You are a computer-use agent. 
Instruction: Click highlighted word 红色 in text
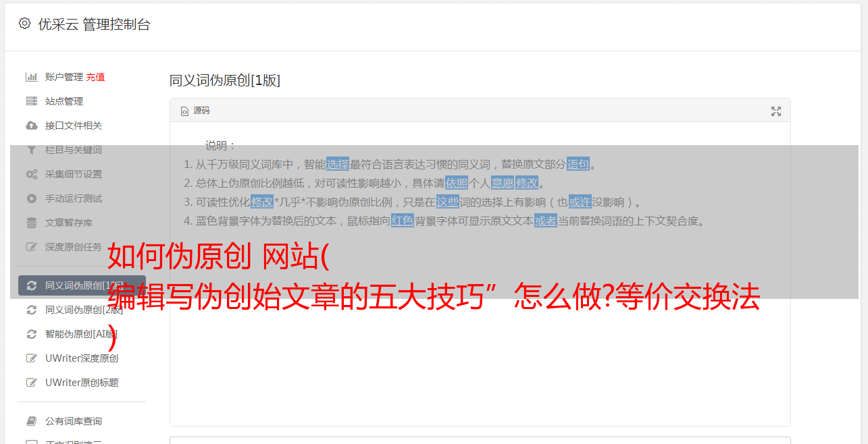pos(403,221)
